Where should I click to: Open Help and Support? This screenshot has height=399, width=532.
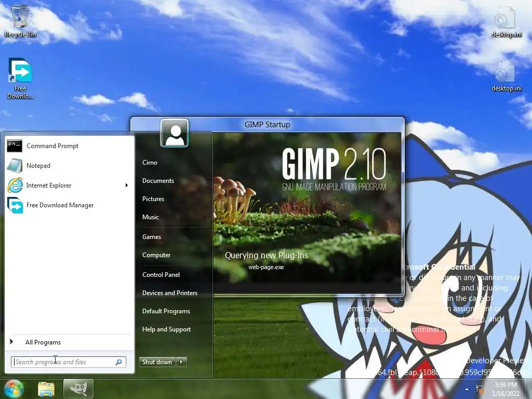point(166,329)
